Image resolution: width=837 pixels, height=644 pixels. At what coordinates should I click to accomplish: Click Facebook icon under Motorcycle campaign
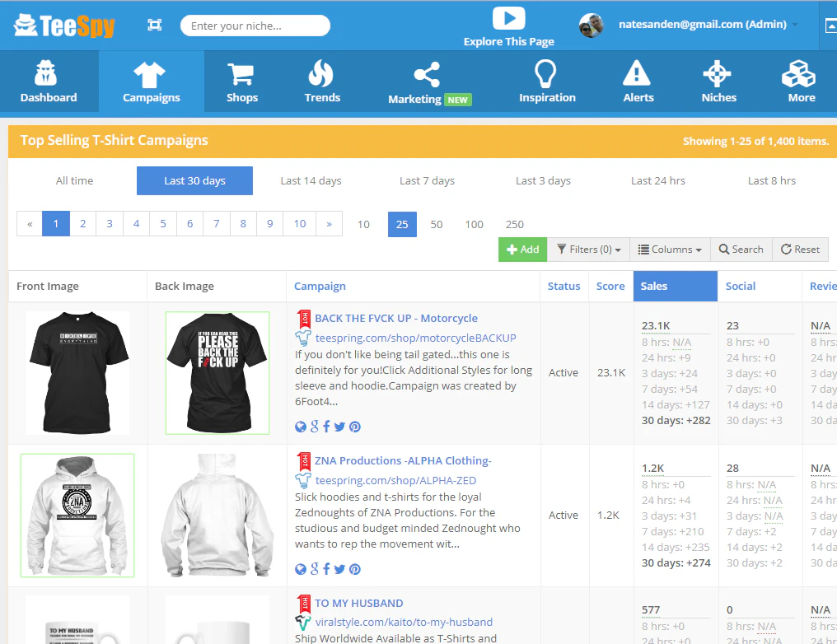tap(326, 427)
